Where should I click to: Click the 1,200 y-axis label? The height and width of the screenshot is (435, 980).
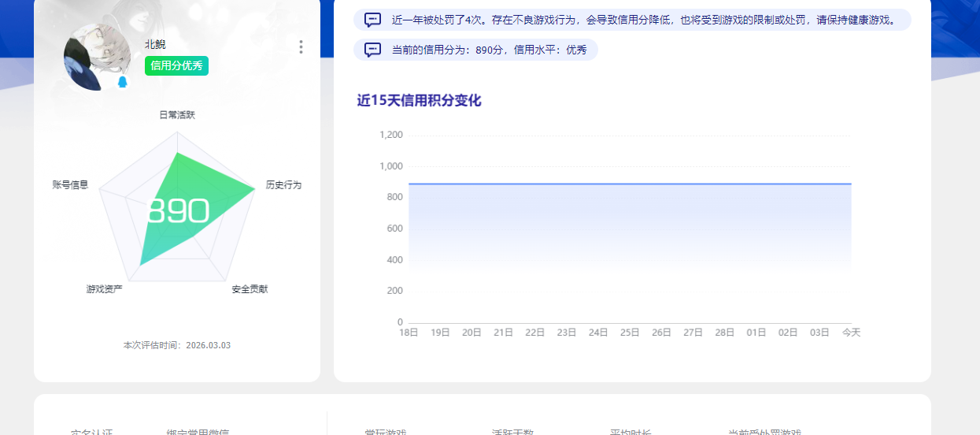tap(391, 135)
